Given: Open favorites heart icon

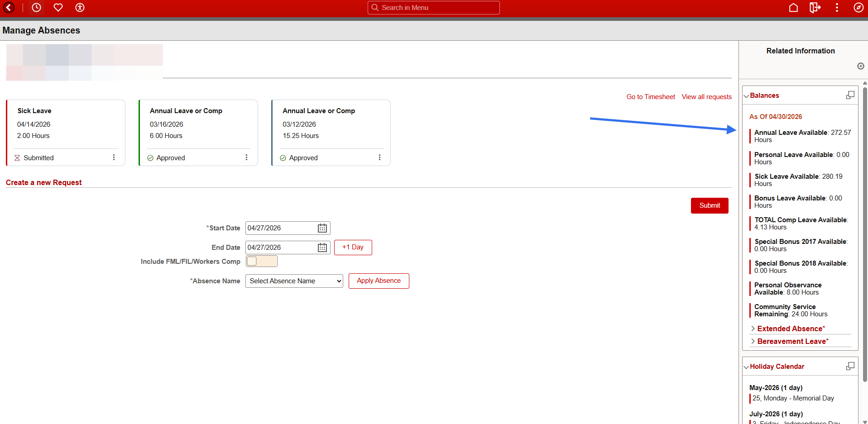Looking at the screenshot, I should coord(58,8).
